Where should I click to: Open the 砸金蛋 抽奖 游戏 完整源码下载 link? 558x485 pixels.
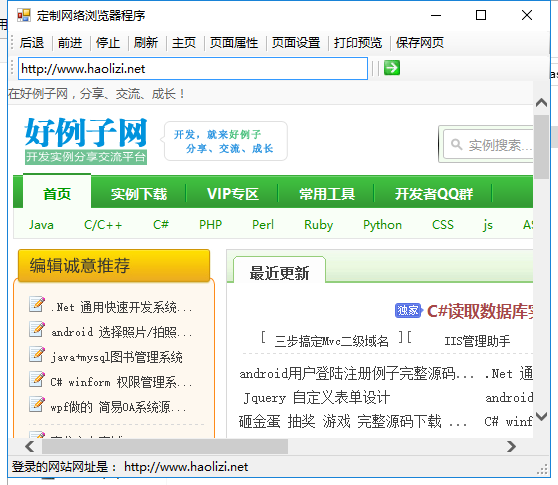(x=353, y=421)
